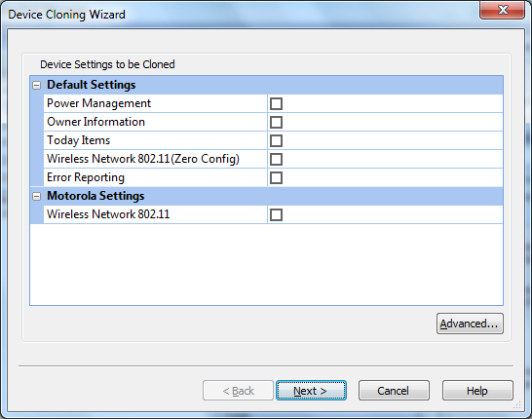532x419 pixels.
Task: Click the Default Settings header text
Action: pyautogui.click(x=92, y=85)
